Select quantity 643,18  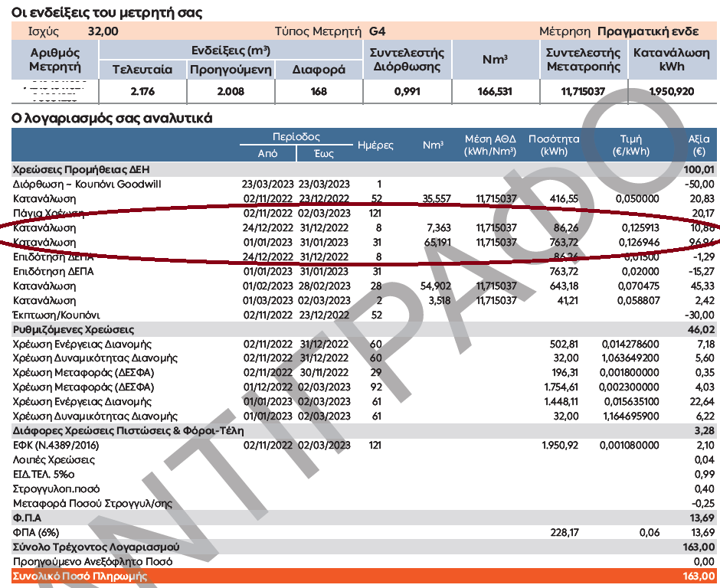pyautogui.click(x=564, y=286)
